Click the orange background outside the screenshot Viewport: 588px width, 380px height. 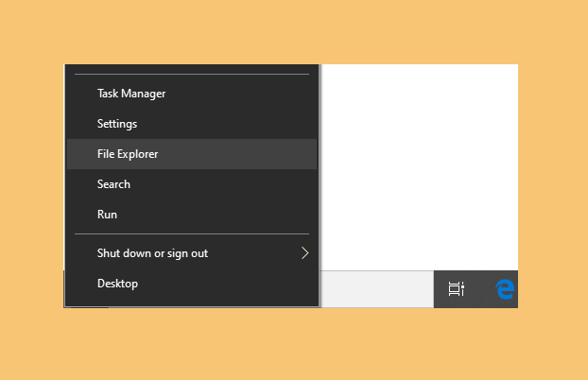[294, 34]
